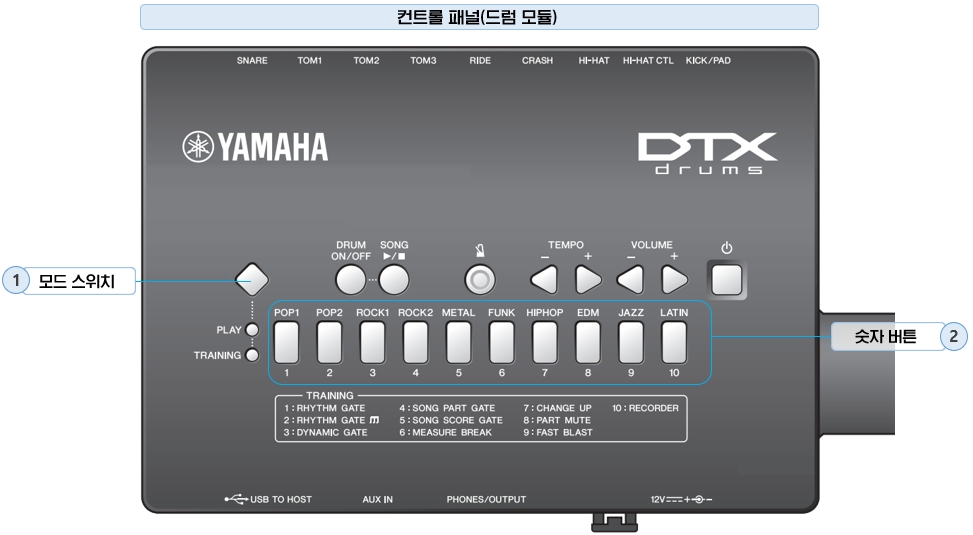Click the '6: MEASURE BREAK' training entry

(x=446, y=432)
